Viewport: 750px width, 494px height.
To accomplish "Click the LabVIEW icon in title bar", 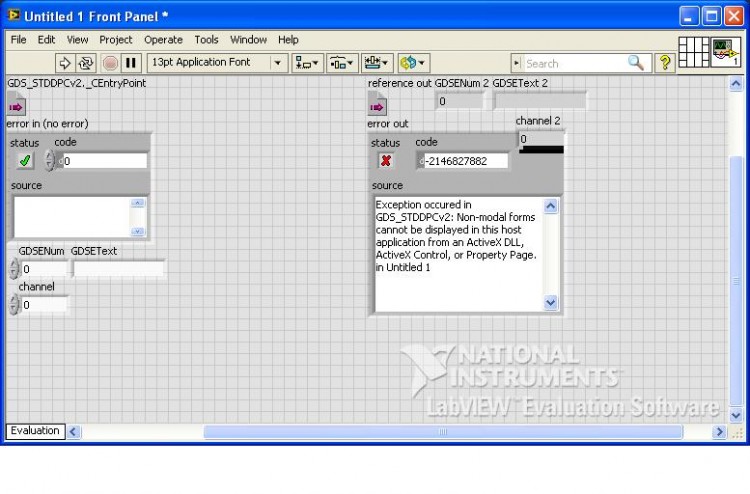I will pyautogui.click(x=14, y=16).
